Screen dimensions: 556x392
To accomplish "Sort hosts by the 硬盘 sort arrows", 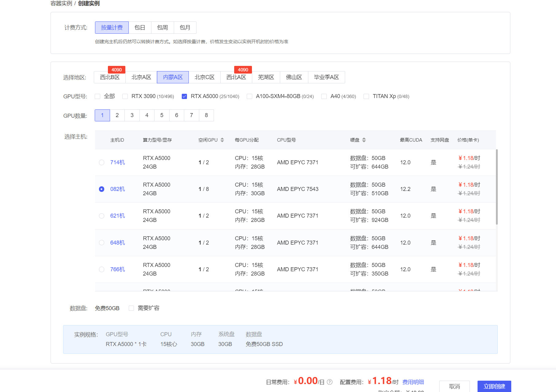I will pos(364,140).
